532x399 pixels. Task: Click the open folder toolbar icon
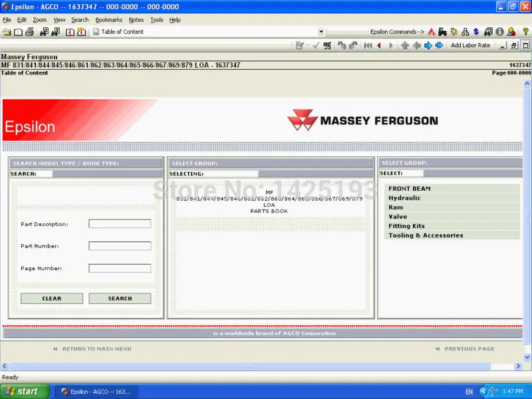(x=7, y=32)
